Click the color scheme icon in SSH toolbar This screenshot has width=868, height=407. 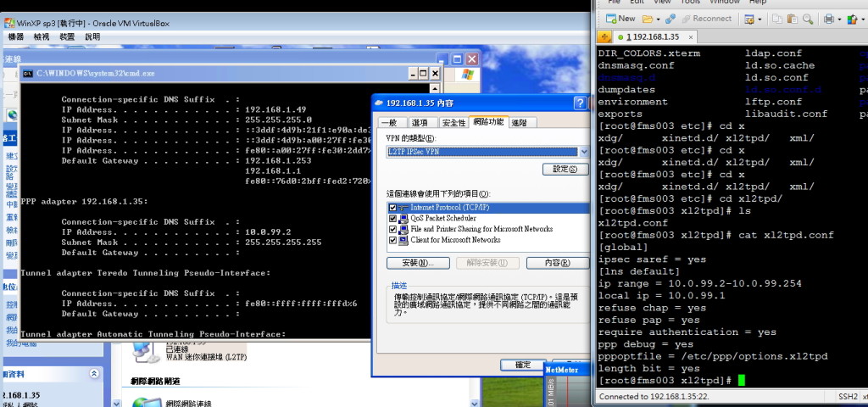(x=852, y=19)
